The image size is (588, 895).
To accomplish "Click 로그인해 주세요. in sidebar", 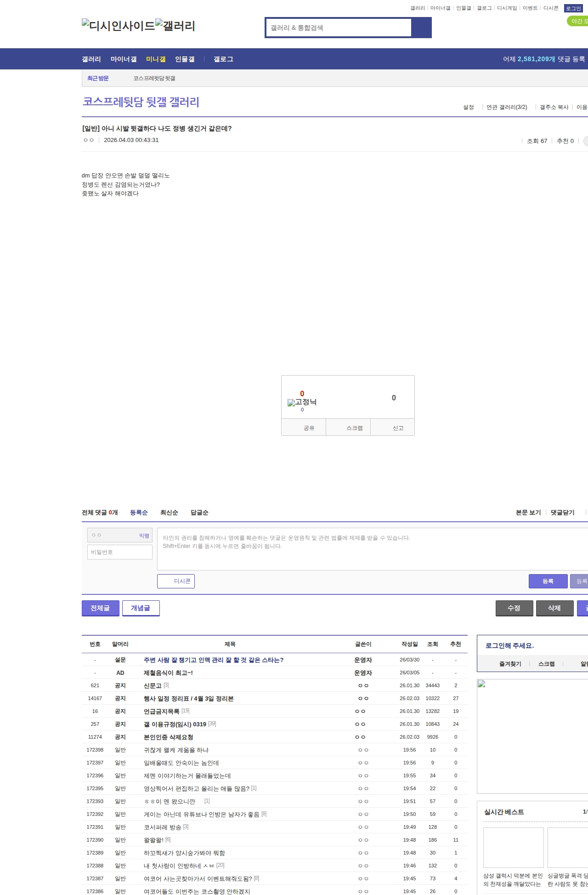I will pyautogui.click(x=510, y=645).
